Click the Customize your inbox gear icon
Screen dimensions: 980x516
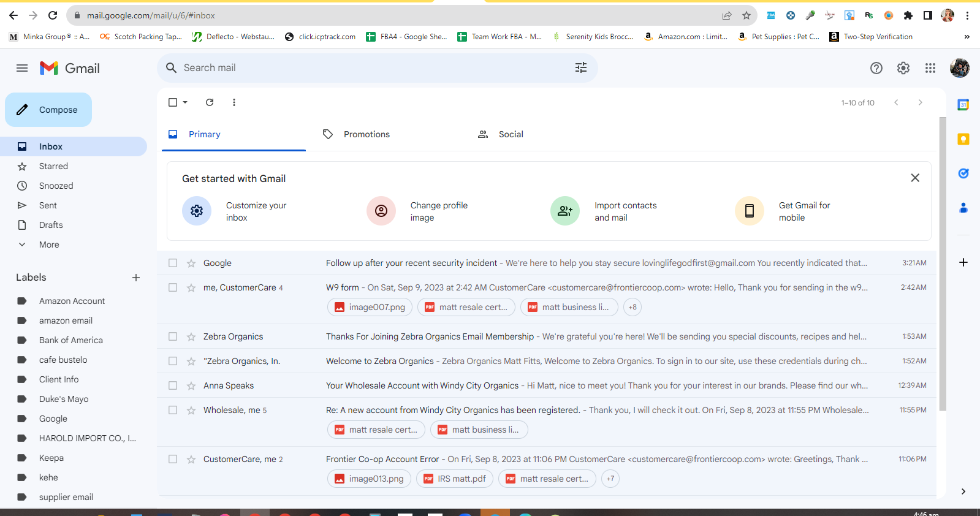[197, 211]
